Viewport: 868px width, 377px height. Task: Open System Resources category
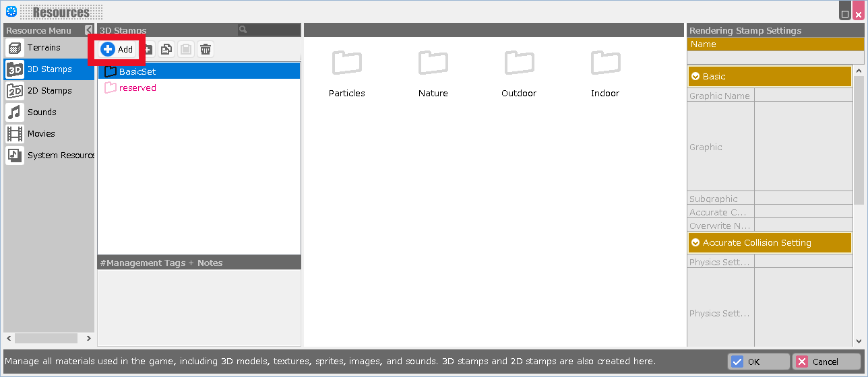pos(61,156)
